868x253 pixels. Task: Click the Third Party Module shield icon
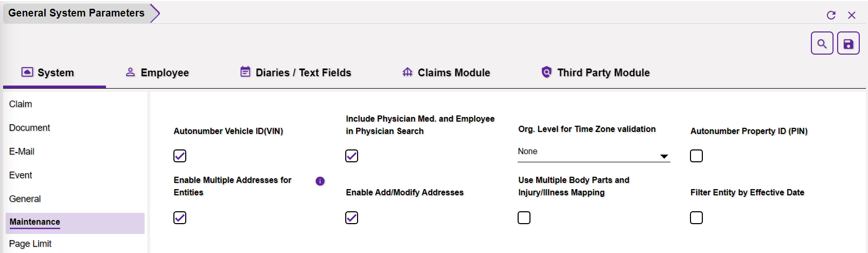(x=546, y=72)
